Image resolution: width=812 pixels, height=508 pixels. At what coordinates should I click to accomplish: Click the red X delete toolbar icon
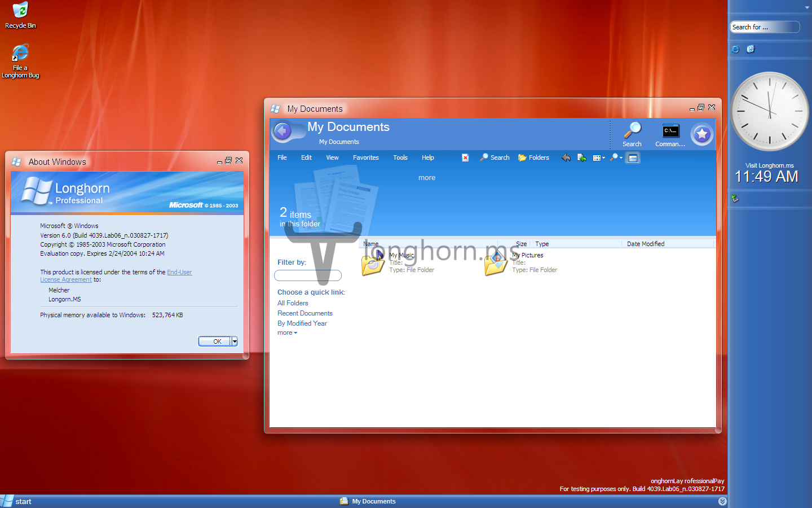(465, 158)
